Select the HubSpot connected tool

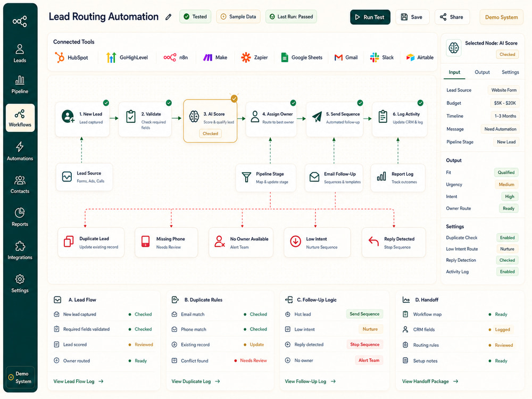pos(71,57)
